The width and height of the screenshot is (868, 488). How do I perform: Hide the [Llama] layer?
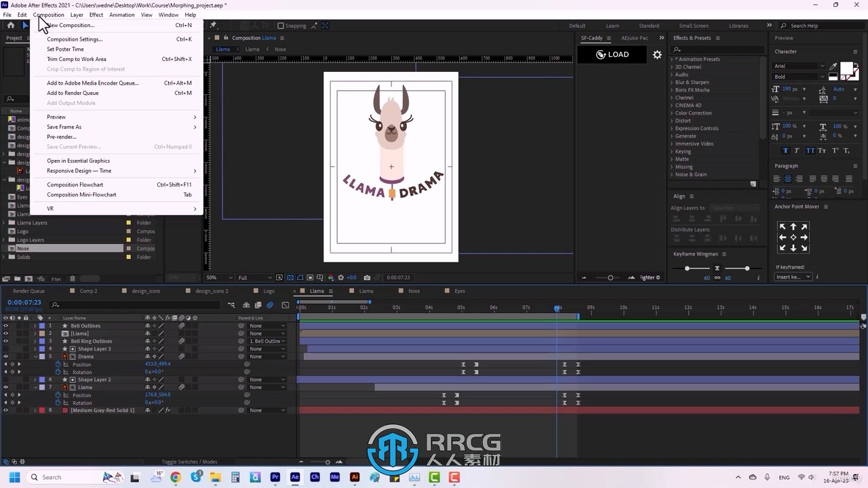[6, 333]
